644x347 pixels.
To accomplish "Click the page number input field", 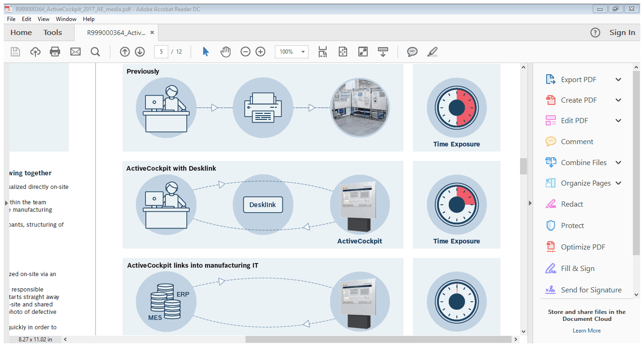I will 161,52.
